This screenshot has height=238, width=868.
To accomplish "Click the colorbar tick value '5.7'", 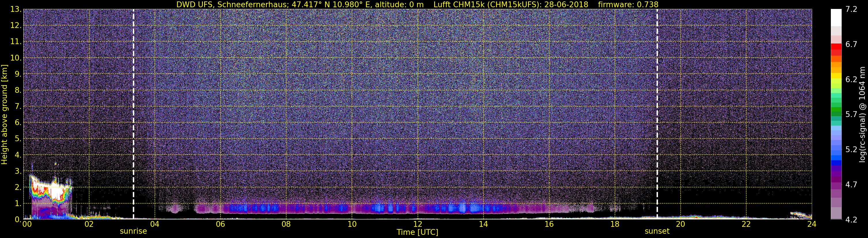I will [851, 115].
